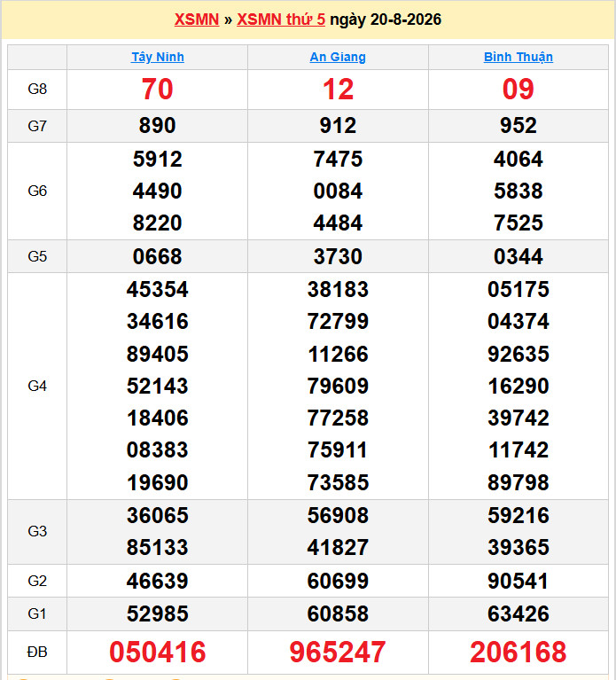Click the G7 number 952
616x680 pixels.
[518, 125]
